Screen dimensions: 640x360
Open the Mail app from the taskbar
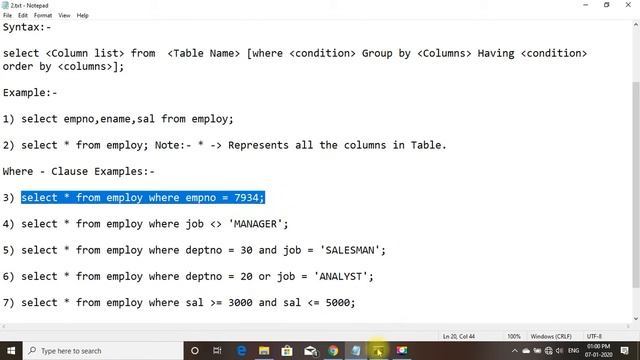click(x=310, y=351)
